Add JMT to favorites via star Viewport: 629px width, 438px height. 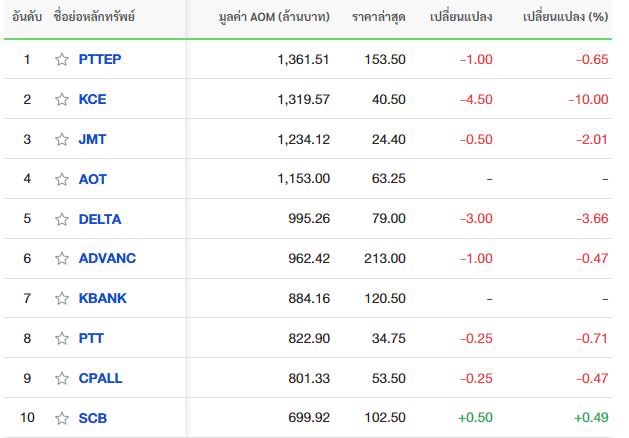coord(62,139)
